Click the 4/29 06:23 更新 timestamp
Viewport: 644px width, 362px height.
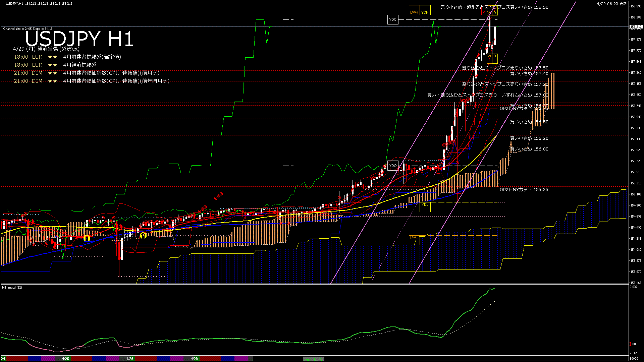pyautogui.click(x=611, y=4)
